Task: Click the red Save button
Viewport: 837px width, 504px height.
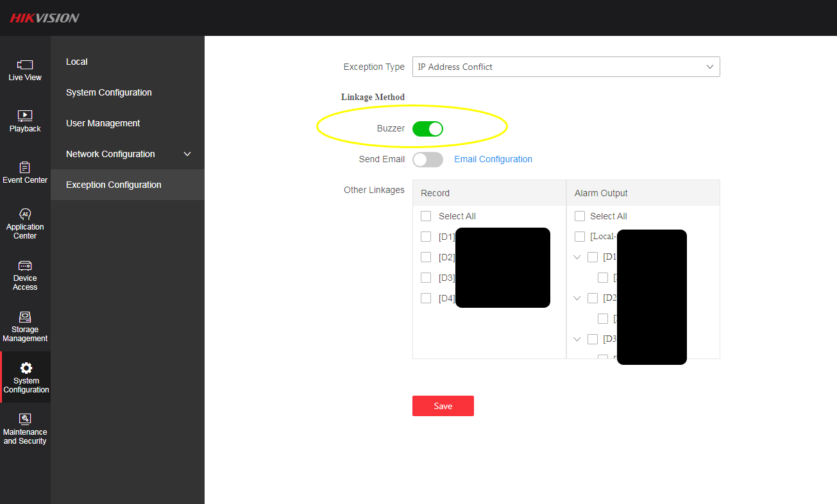Action: [x=443, y=406]
